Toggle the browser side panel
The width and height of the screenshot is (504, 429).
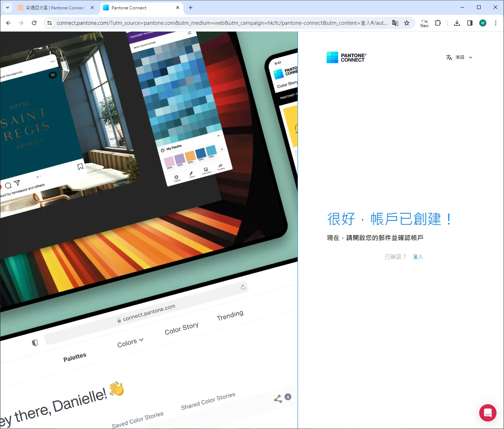(x=470, y=23)
